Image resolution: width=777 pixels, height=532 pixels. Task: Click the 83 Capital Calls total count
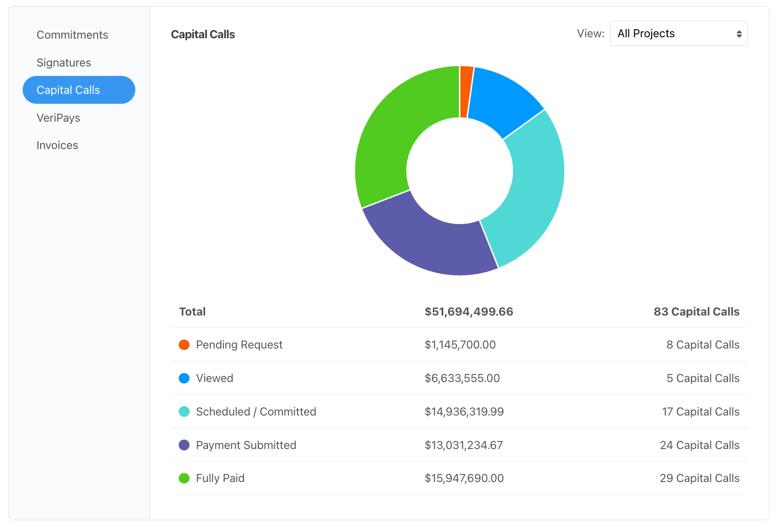[696, 311]
